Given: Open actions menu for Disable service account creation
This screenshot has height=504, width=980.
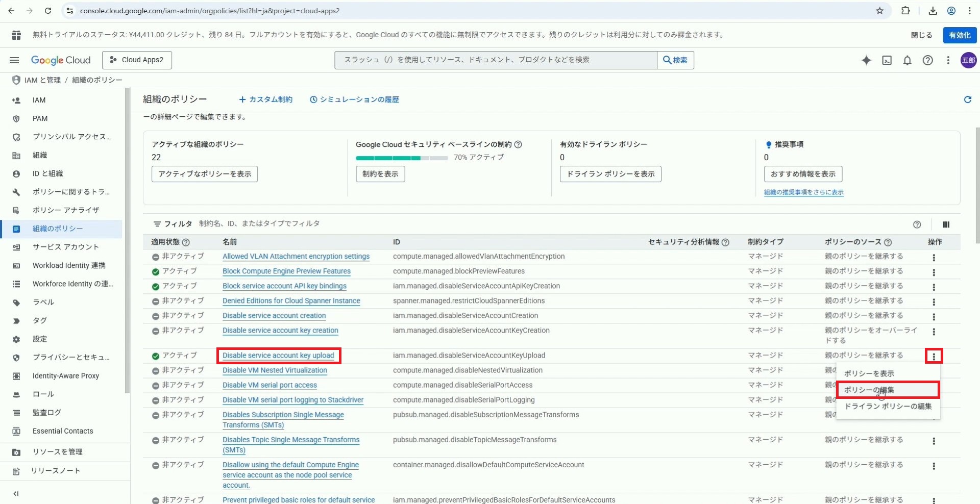Looking at the screenshot, I should pos(934,317).
